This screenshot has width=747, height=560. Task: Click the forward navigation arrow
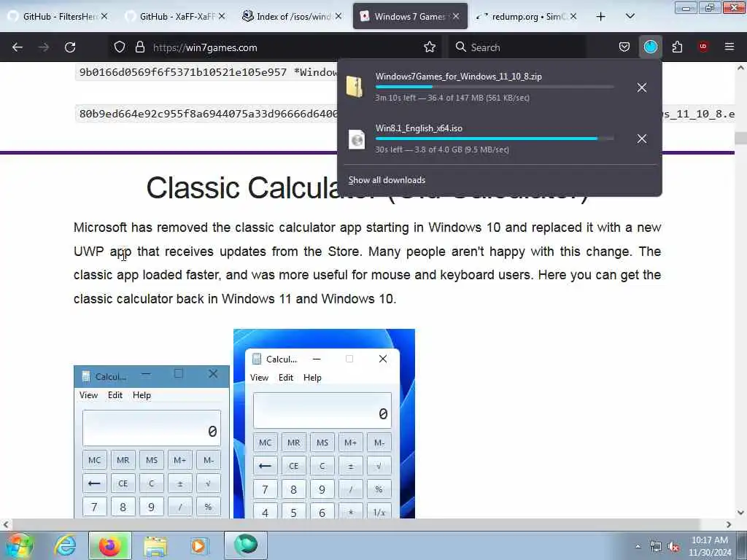click(x=43, y=47)
